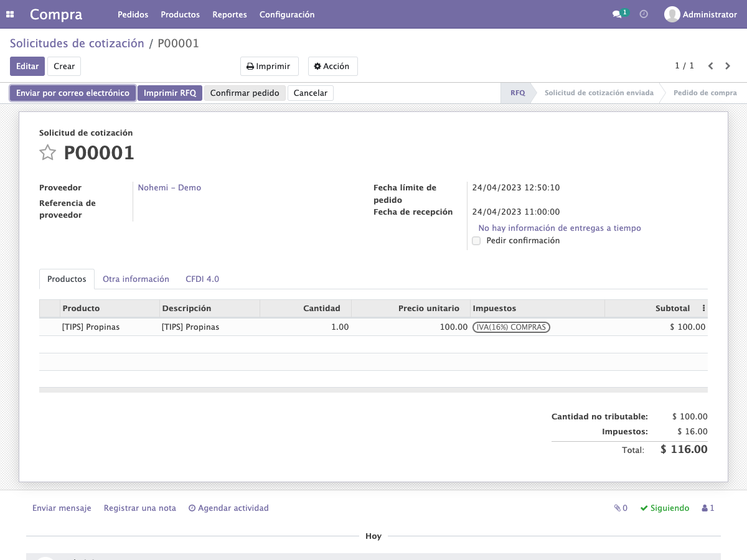This screenshot has height=560, width=747.
Task: Open Administrator user menu
Action: 701,14
